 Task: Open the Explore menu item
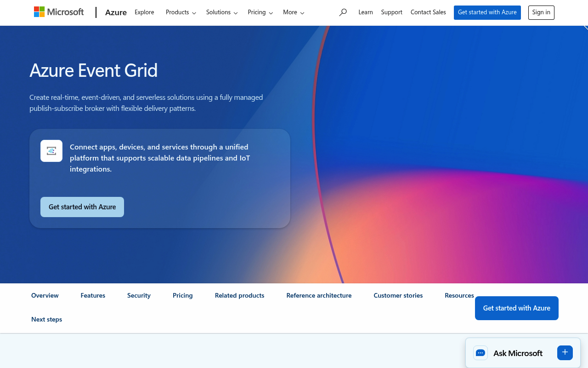144,12
